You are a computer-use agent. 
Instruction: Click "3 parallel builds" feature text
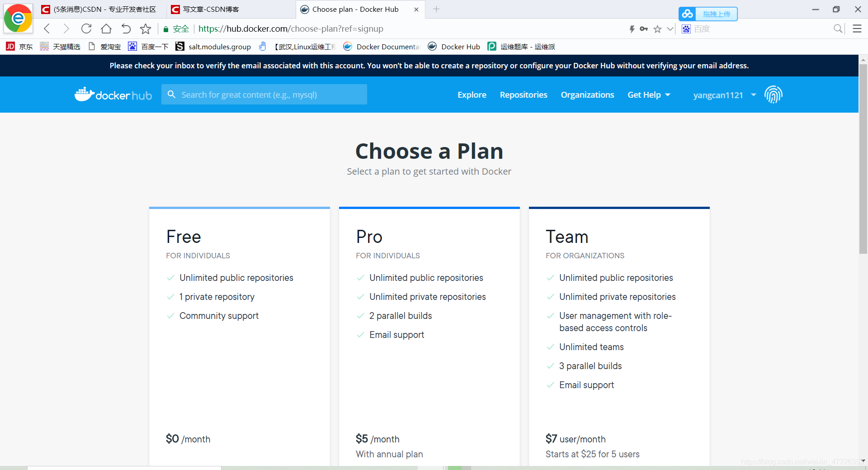click(x=590, y=366)
